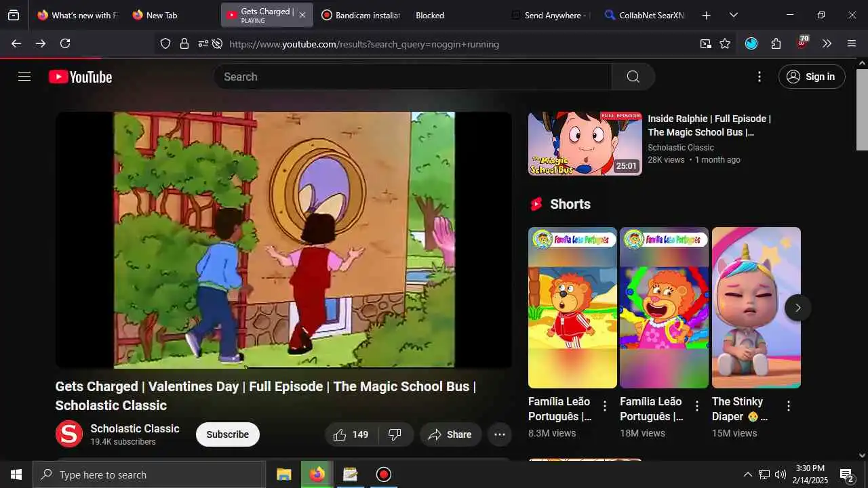Open The Stinky Diaper short thumbnail
Viewport: 868px width, 488px height.
point(756,308)
